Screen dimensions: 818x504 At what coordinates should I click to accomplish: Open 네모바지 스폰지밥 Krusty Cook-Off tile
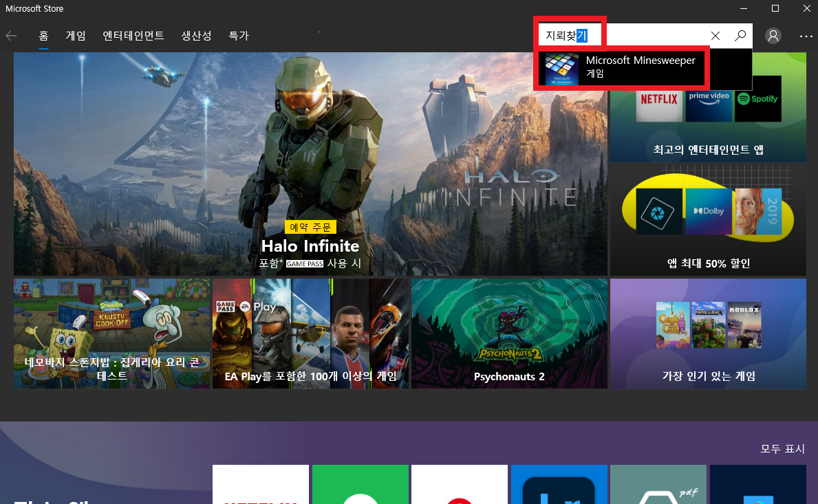pos(111,333)
